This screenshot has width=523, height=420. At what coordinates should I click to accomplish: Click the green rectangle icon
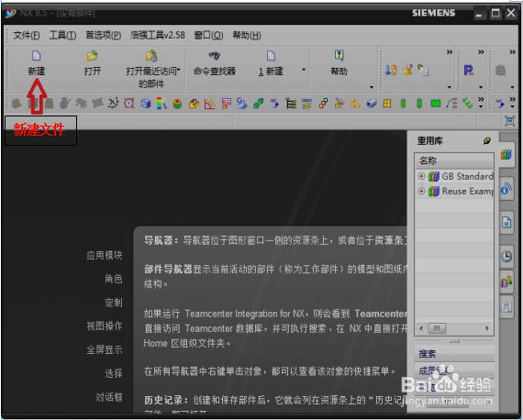[x=436, y=104]
